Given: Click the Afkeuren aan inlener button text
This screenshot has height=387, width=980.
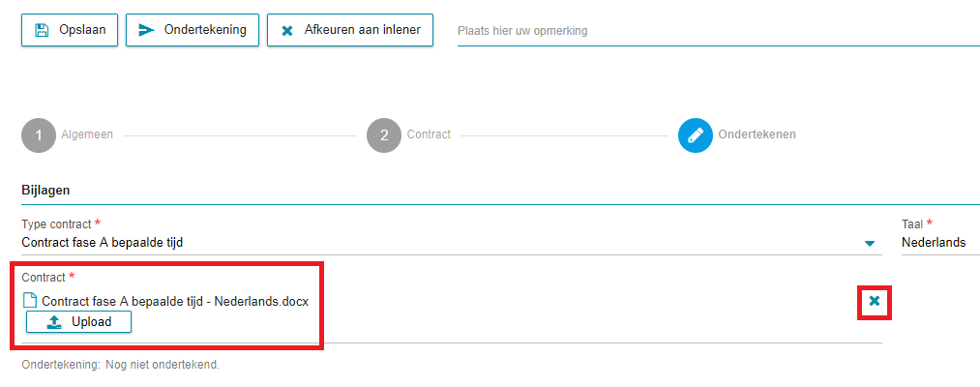Looking at the screenshot, I should [x=363, y=30].
